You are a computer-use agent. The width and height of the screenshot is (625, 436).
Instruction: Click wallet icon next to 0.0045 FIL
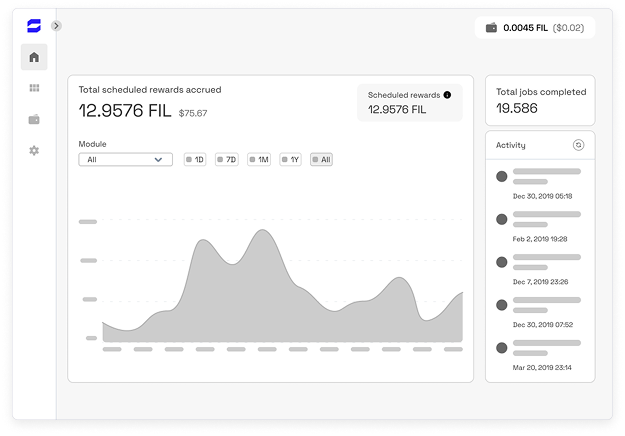click(x=491, y=28)
